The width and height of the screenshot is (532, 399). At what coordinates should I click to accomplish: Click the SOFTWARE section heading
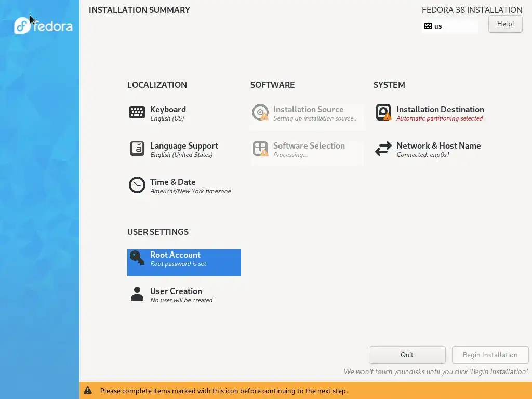(272, 85)
